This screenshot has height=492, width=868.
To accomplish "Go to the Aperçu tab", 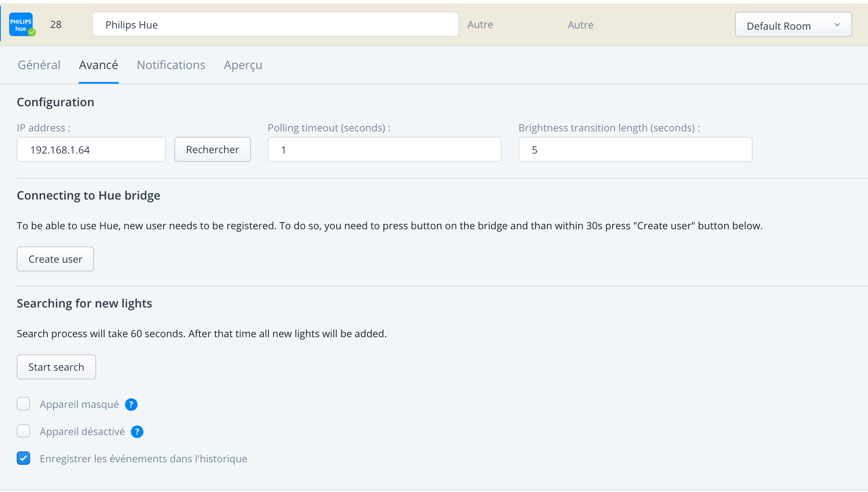I will 243,65.
